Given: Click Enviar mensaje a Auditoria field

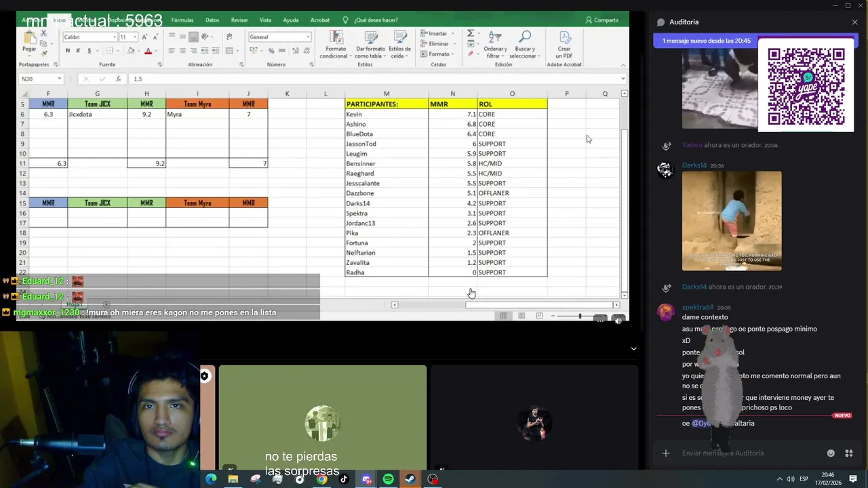Looking at the screenshot, I should pyautogui.click(x=749, y=453).
